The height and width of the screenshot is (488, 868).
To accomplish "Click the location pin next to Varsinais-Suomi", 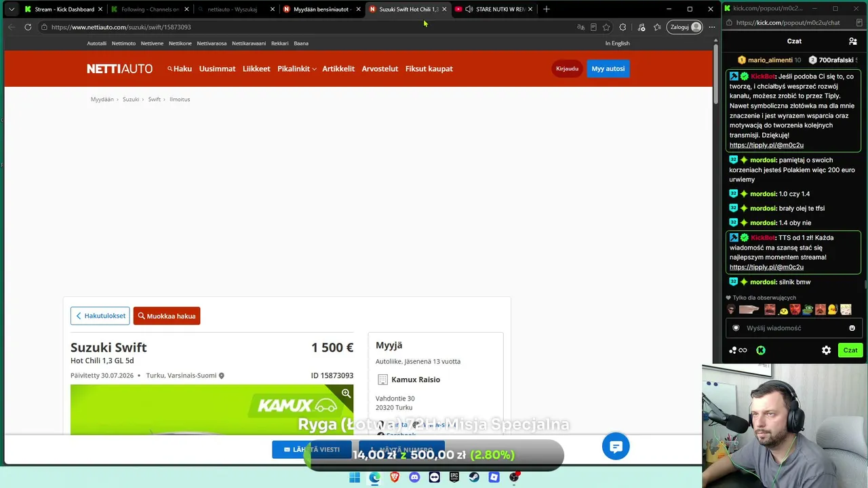I will coord(221,375).
